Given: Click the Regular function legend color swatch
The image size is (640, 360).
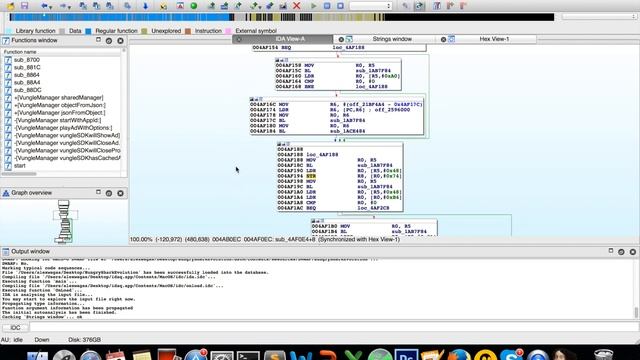Looking at the screenshot, I should (88, 31).
